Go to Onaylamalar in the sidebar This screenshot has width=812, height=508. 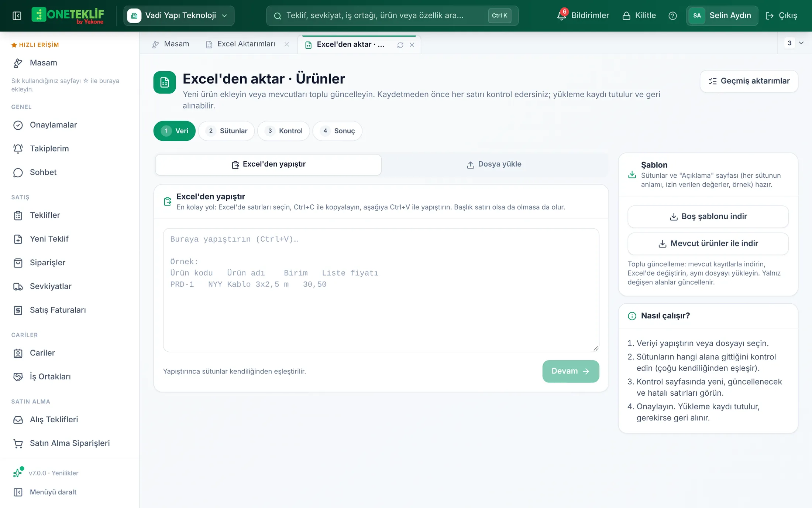70,125
